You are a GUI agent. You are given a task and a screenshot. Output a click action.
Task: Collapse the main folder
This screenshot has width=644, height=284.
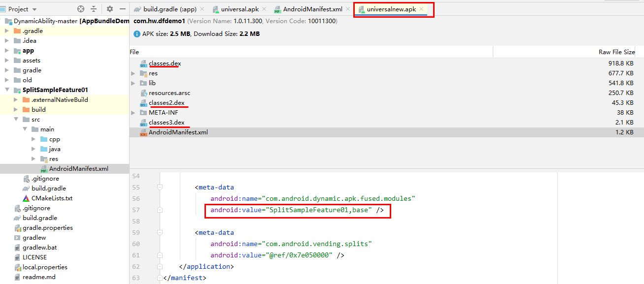[25, 129]
